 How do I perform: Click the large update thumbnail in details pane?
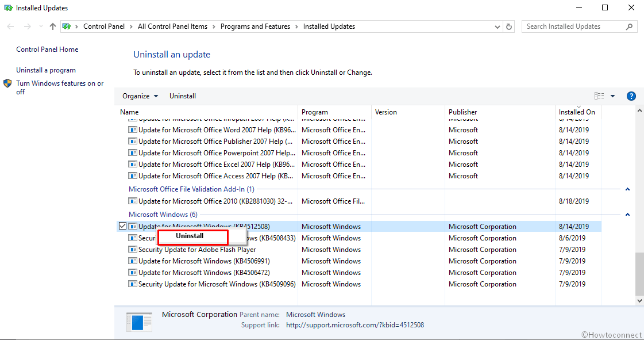tap(139, 322)
